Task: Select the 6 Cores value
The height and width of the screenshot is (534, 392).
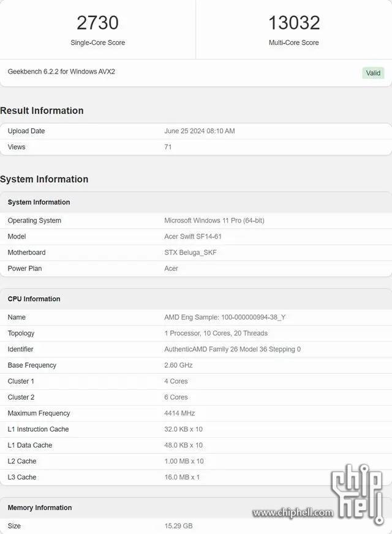Action: click(176, 397)
